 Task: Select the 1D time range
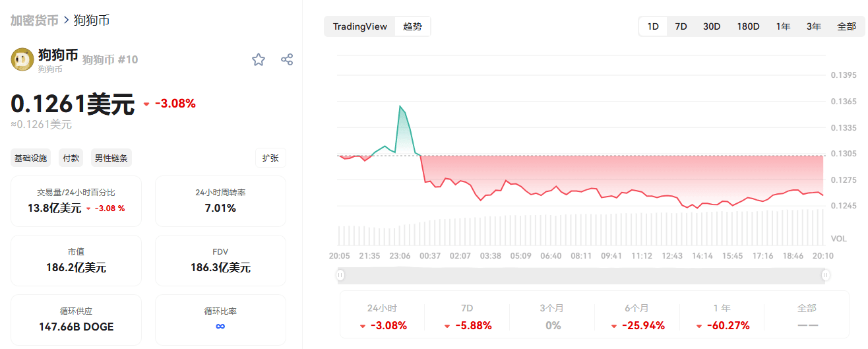(653, 26)
